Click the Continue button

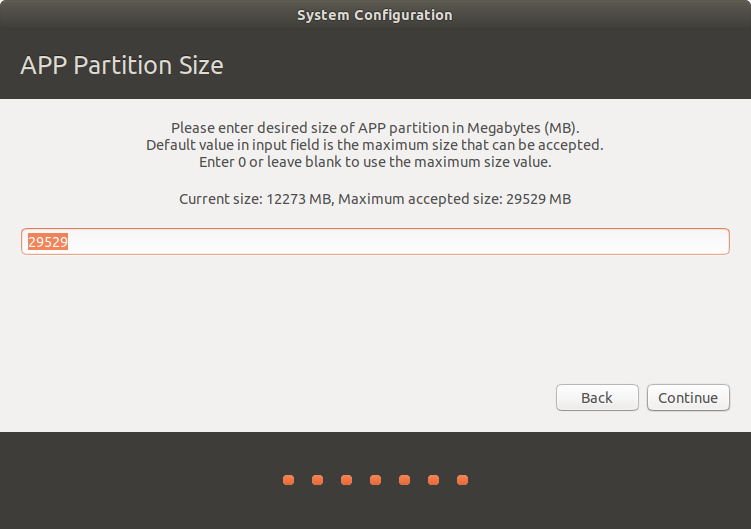[x=688, y=397]
